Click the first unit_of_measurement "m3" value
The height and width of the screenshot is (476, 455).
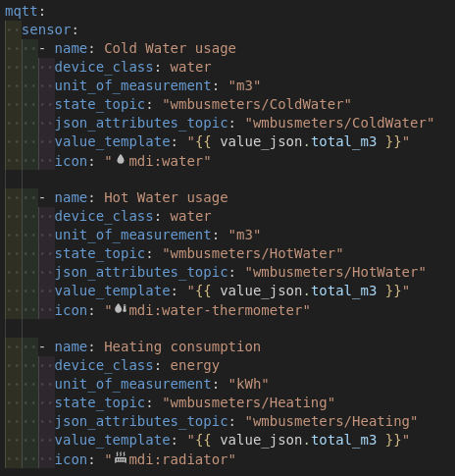tap(244, 85)
